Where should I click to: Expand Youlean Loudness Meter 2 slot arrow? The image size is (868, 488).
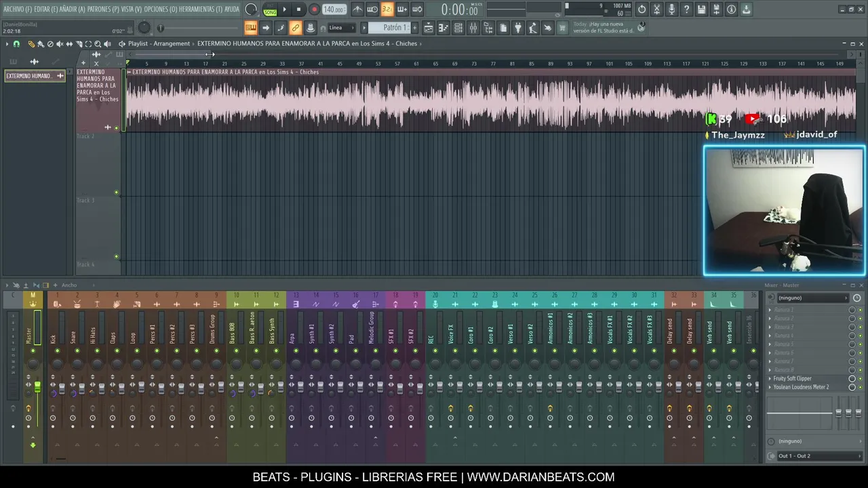(x=770, y=387)
